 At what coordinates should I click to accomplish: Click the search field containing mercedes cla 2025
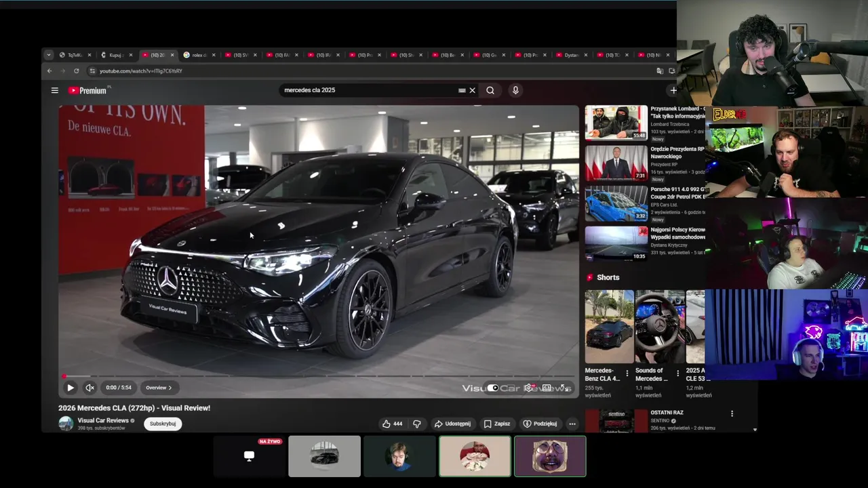pos(370,90)
